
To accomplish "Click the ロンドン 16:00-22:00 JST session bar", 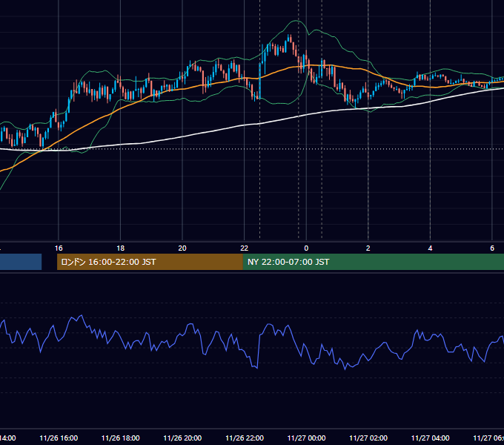I will [x=150, y=262].
